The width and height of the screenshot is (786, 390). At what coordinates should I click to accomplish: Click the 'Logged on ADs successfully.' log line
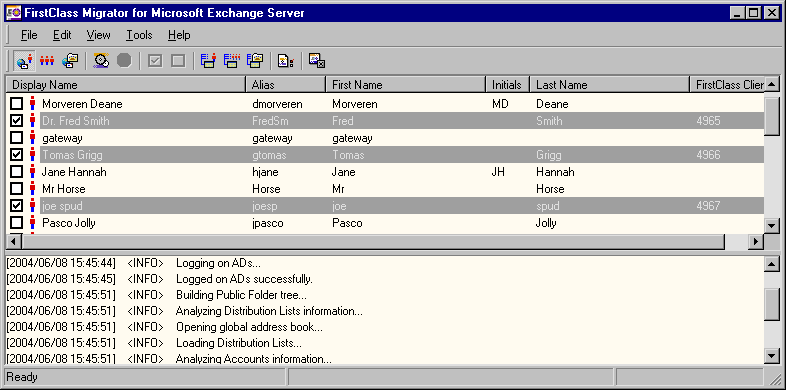(244, 279)
